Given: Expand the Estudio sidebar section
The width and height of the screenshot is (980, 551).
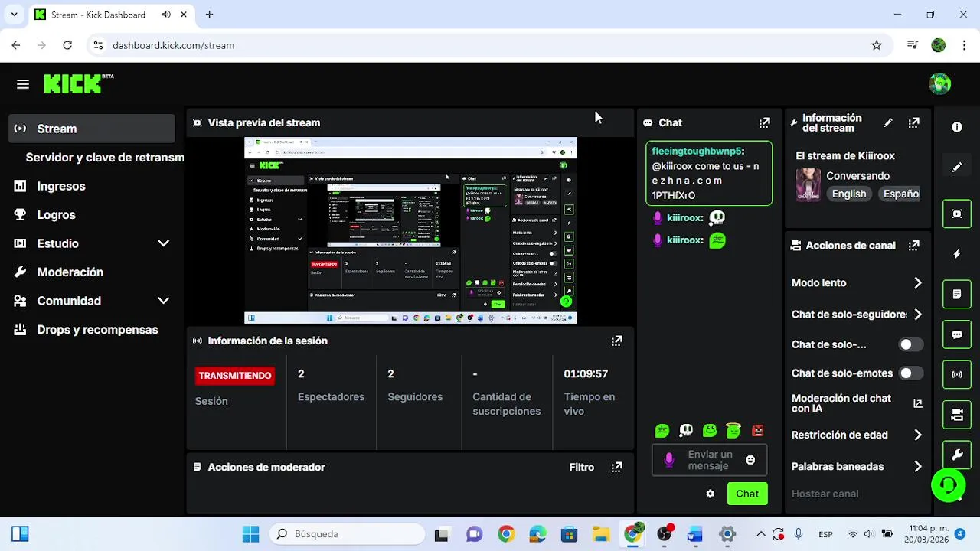Looking at the screenshot, I should point(163,243).
